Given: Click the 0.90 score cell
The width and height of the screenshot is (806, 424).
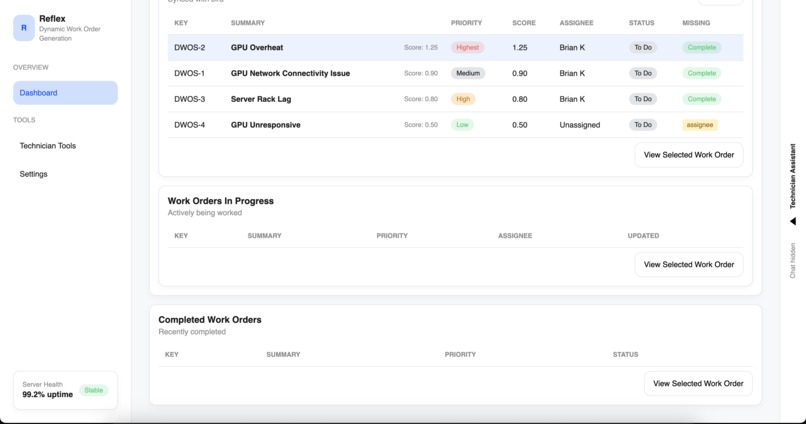Looking at the screenshot, I should point(520,73).
